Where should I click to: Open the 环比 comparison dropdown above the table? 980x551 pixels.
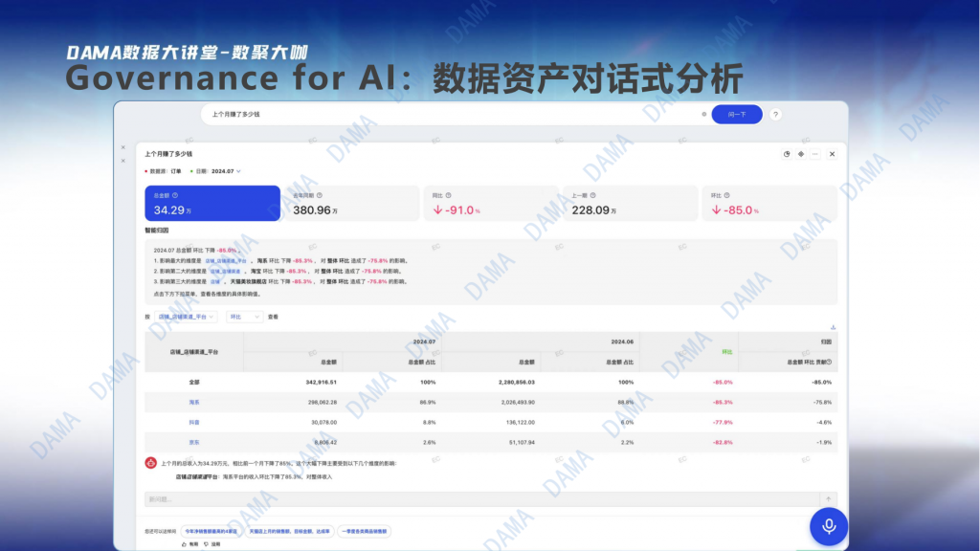[244, 317]
